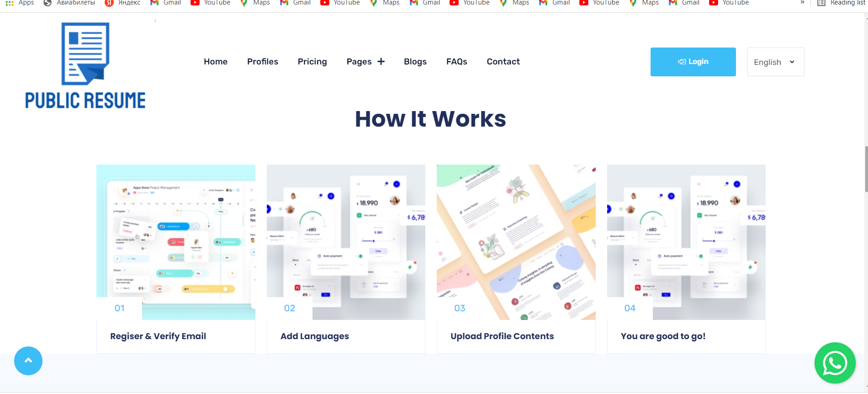The height and width of the screenshot is (394, 868).
Task: Open the Profiles menu item
Action: (263, 61)
